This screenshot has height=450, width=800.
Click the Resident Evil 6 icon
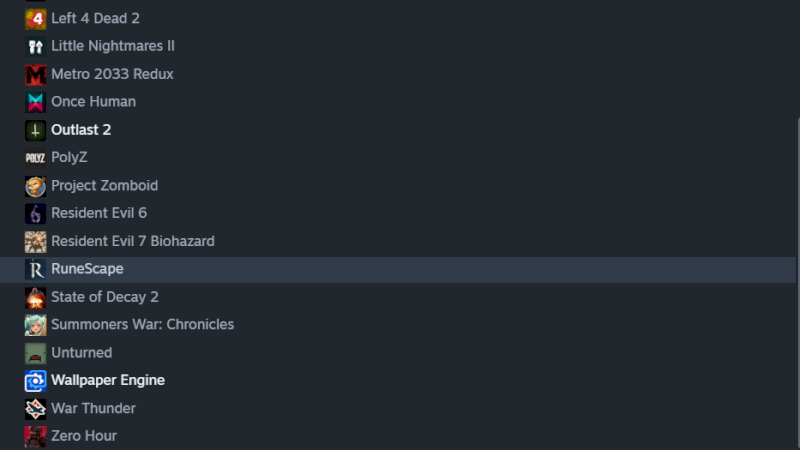(35, 213)
